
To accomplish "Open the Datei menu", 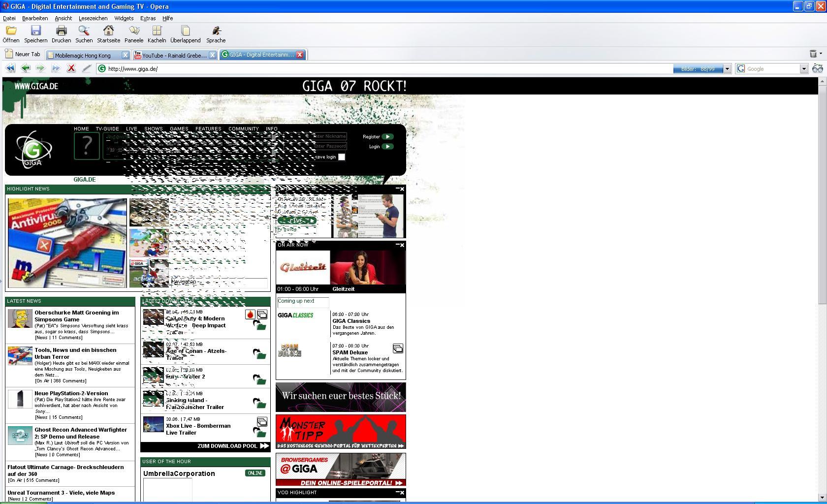I will (x=9, y=18).
